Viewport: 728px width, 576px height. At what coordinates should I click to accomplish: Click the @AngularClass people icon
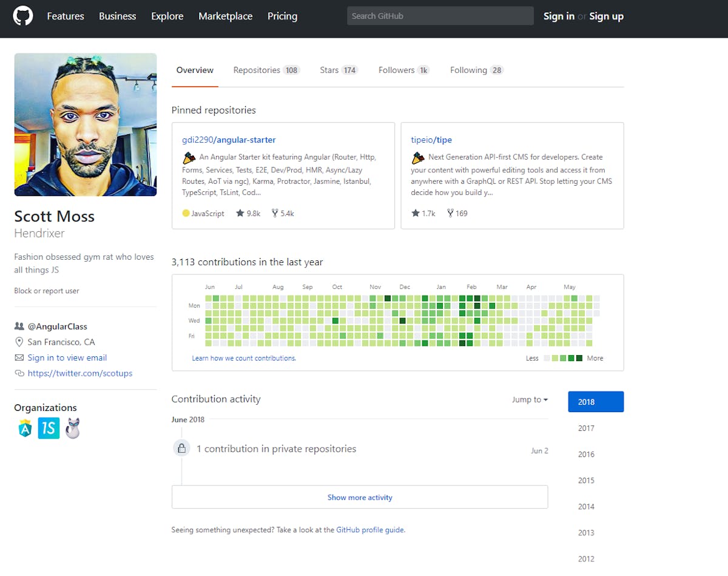pos(19,326)
